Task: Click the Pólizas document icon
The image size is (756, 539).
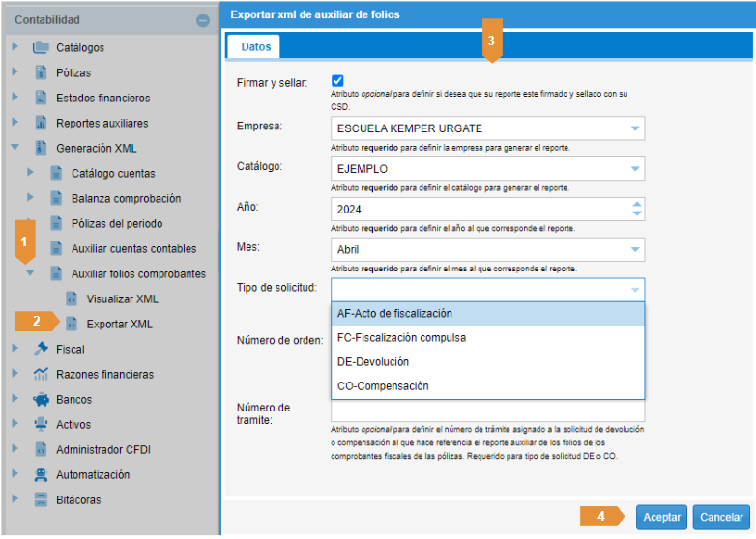Action: [41, 72]
